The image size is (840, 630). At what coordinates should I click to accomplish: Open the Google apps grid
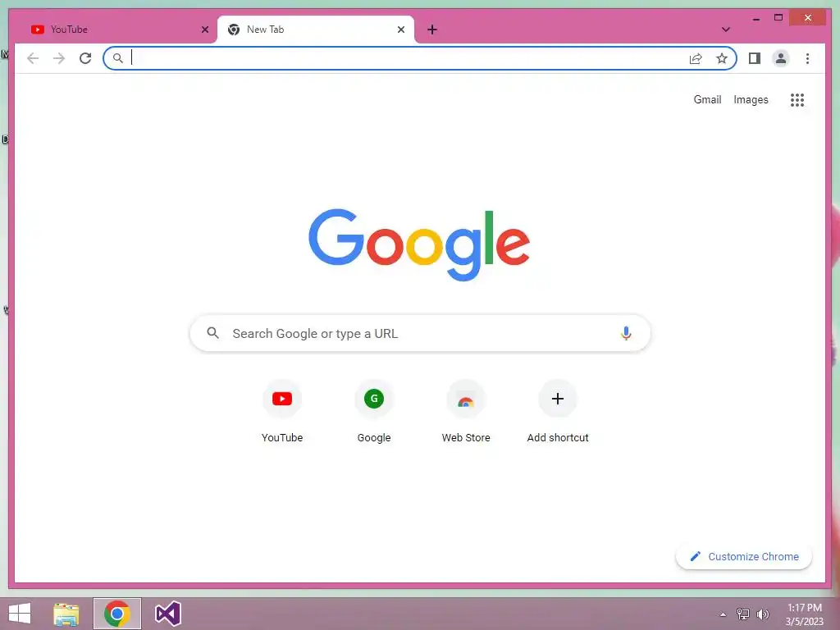coord(797,99)
